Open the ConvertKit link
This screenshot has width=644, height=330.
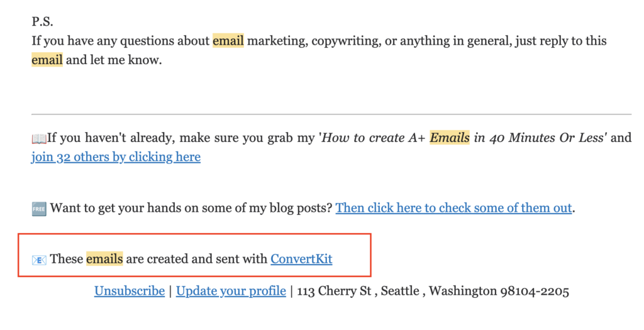pos(301,258)
